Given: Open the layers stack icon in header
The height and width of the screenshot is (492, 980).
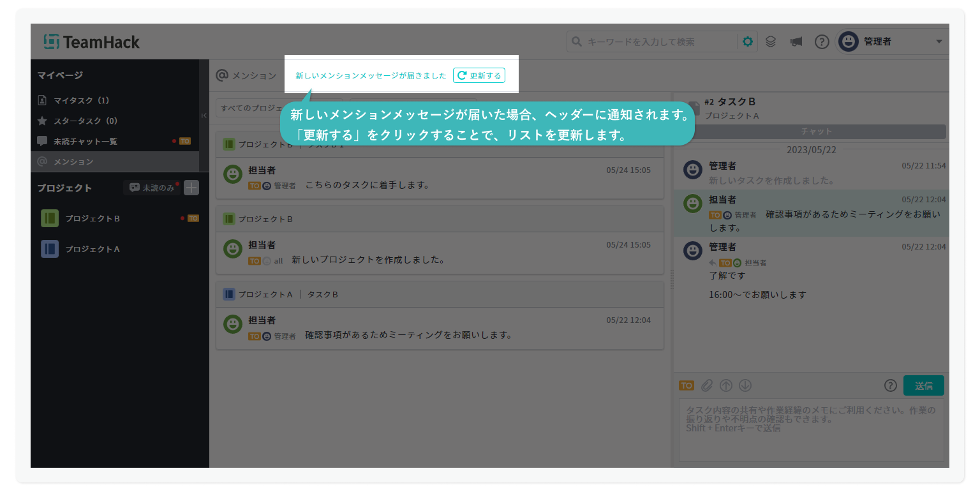Looking at the screenshot, I should (771, 42).
